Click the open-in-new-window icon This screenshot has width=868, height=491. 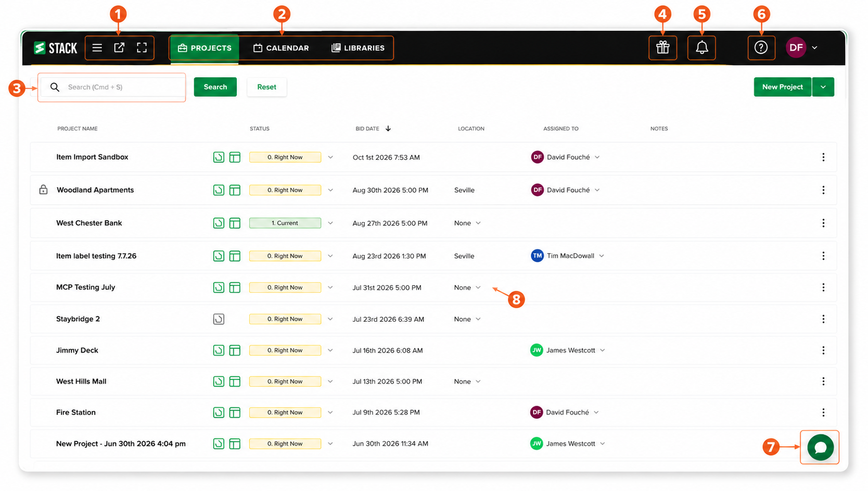(x=119, y=48)
